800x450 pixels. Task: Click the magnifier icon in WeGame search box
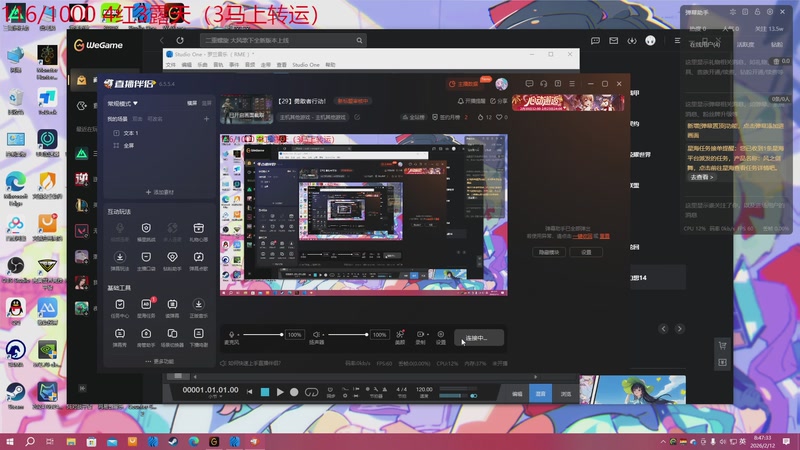[x=359, y=40]
